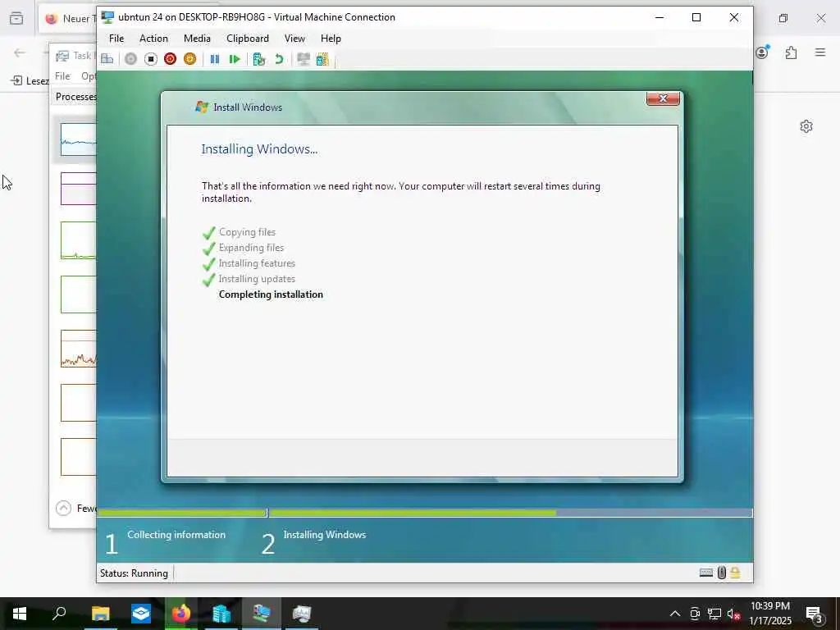This screenshot has height=630, width=840.
Task: Create a VM checkpoint from the toolbar
Action: pos(258,59)
